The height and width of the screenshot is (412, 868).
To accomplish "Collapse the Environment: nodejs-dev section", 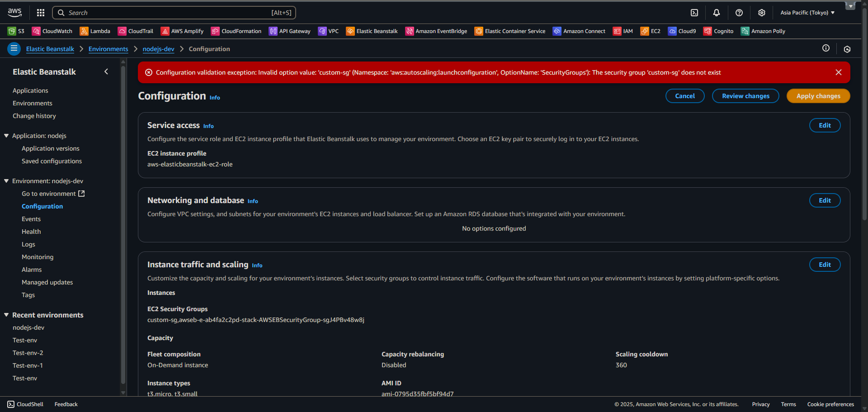I will [6, 181].
